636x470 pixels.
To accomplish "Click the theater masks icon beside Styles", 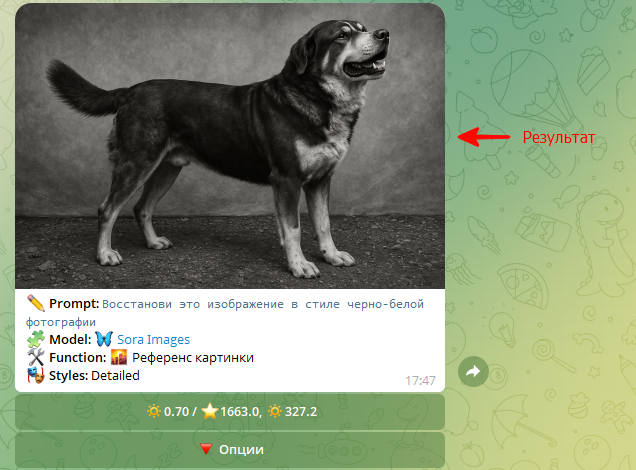I will tap(36, 375).
